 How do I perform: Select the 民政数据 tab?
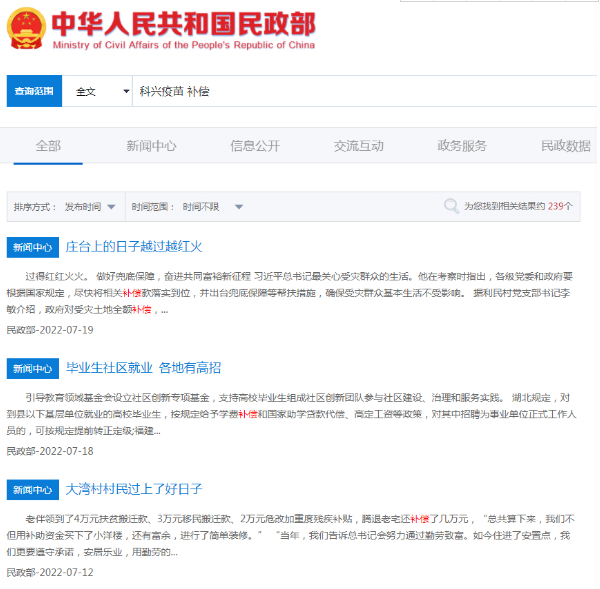coord(565,145)
